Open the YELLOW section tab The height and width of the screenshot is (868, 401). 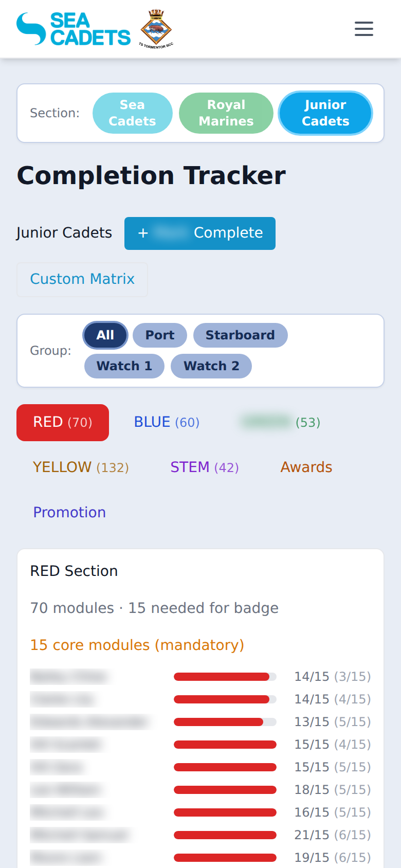tap(80, 467)
